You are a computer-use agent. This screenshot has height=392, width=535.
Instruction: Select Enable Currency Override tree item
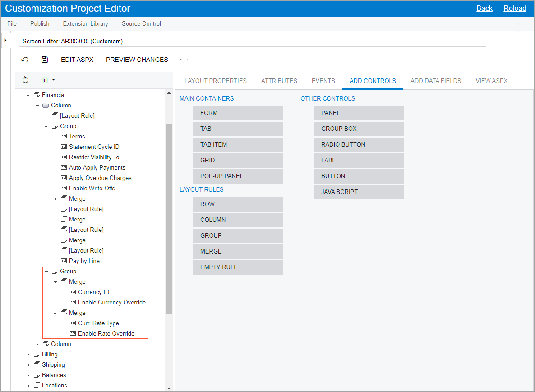click(x=111, y=302)
